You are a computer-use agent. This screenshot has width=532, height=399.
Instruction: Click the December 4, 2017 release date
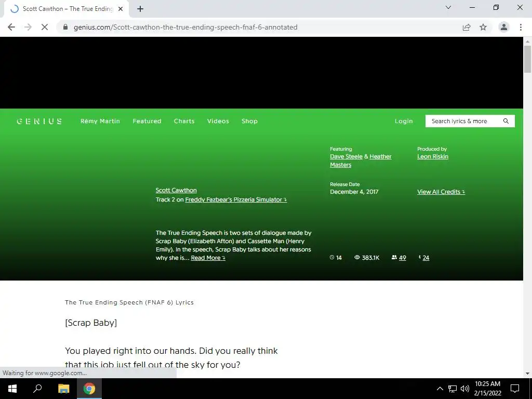pyautogui.click(x=354, y=192)
